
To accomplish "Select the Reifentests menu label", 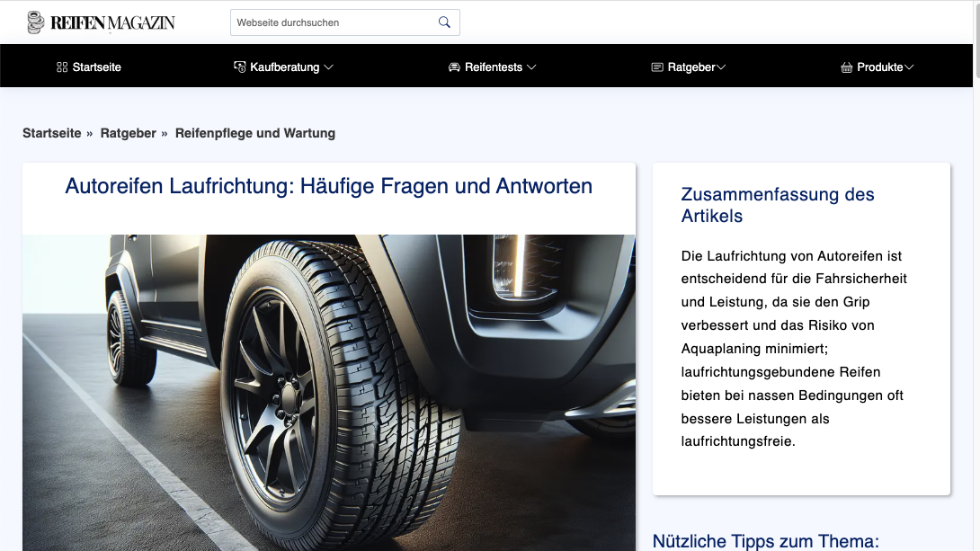I will [494, 67].
